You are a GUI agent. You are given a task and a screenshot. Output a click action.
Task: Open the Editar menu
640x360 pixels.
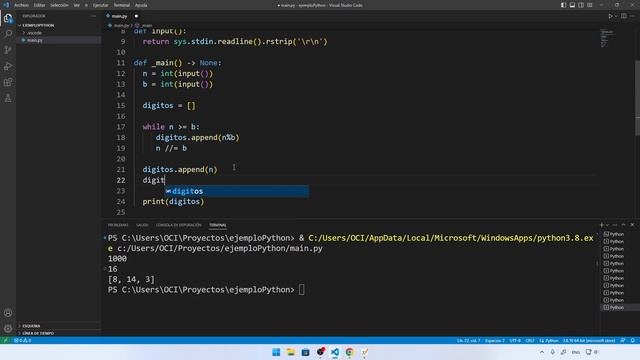pos(40,5)
